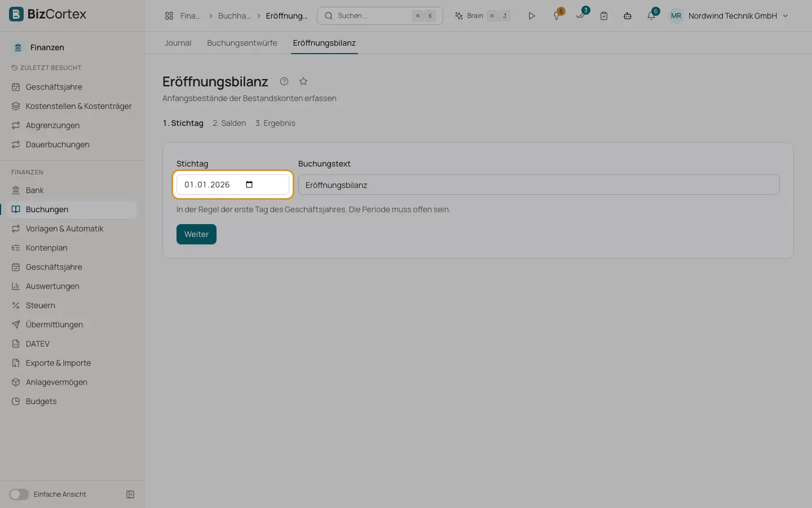Switch to the Journal tab
812x508 pixels.
coord(178,43)
